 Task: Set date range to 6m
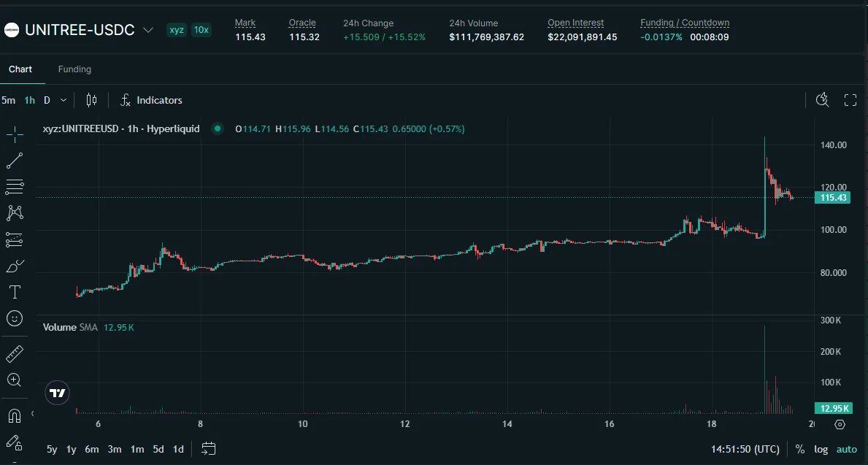pos(92,449)
